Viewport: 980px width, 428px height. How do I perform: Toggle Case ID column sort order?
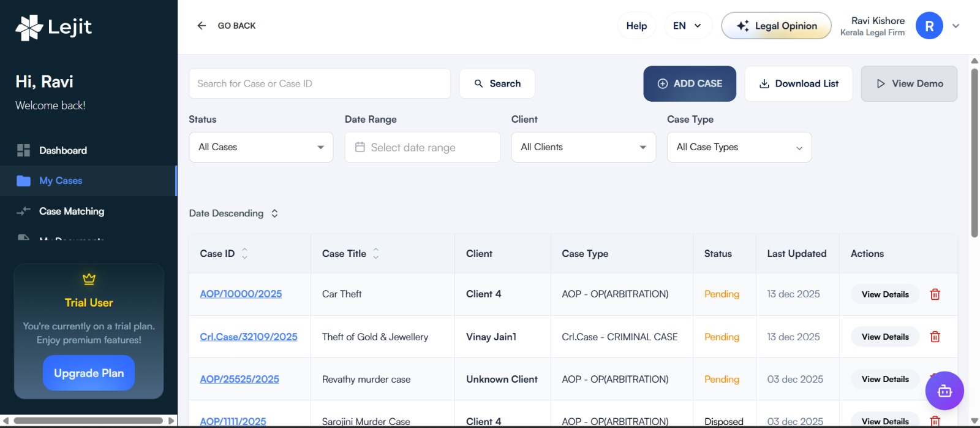[x=244, y=253]
